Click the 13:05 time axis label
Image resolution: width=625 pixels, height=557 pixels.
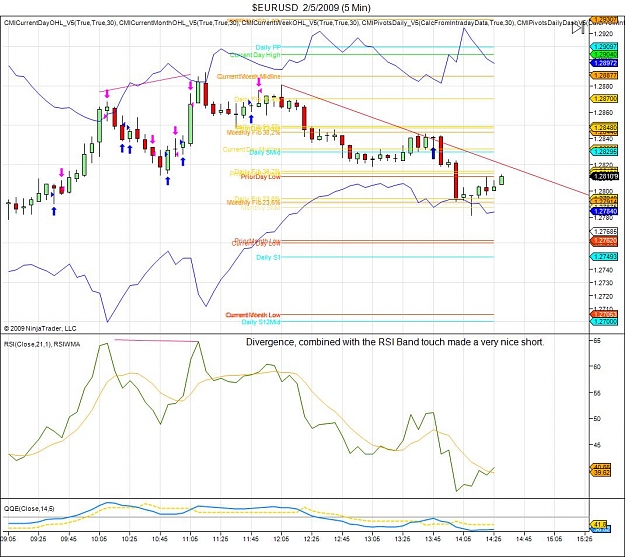coord(372,539)
